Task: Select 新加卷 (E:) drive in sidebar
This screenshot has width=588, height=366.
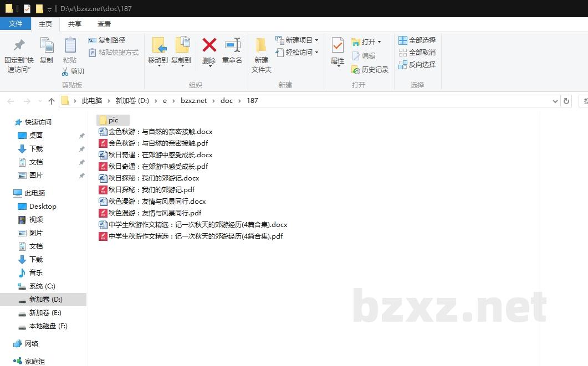Action: click(45, 313)
